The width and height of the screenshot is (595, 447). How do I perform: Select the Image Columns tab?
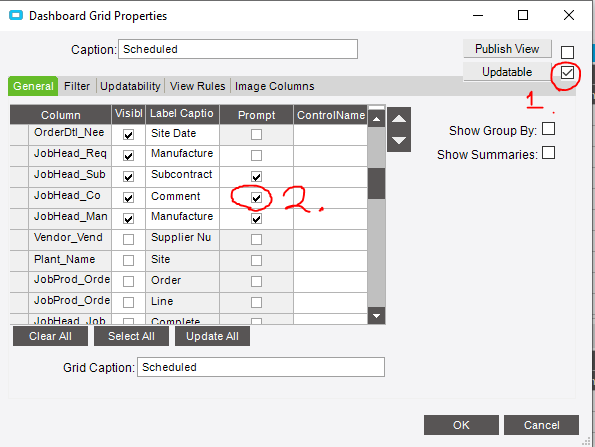pos(274,86)
